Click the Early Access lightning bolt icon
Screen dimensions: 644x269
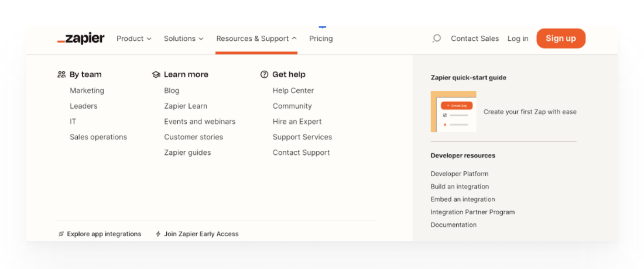tap(158, 234)
